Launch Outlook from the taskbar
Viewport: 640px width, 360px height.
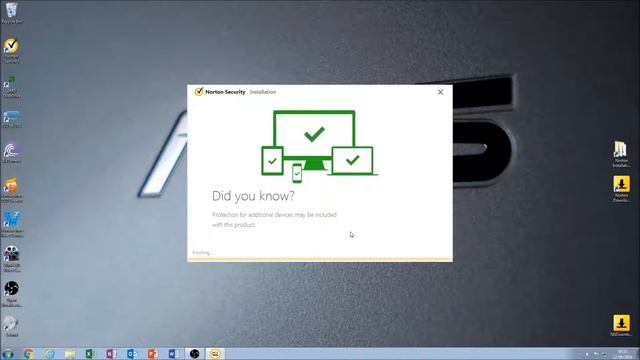[132, 354]
